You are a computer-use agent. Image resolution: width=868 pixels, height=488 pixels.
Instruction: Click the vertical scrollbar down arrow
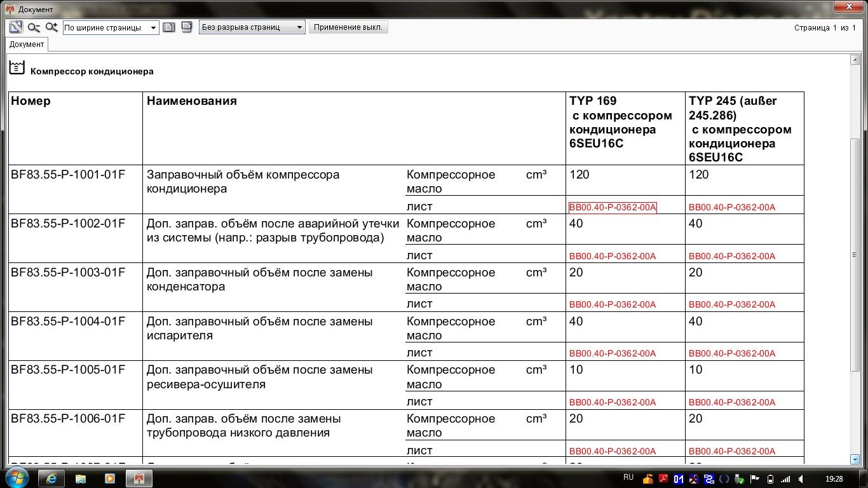pos(855,459)
